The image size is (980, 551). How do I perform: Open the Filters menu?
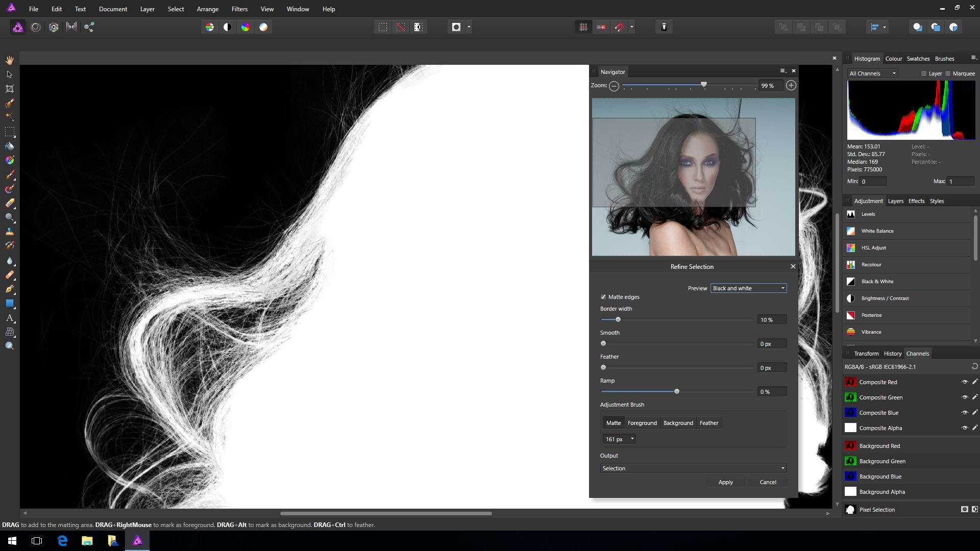coord(239,9)
